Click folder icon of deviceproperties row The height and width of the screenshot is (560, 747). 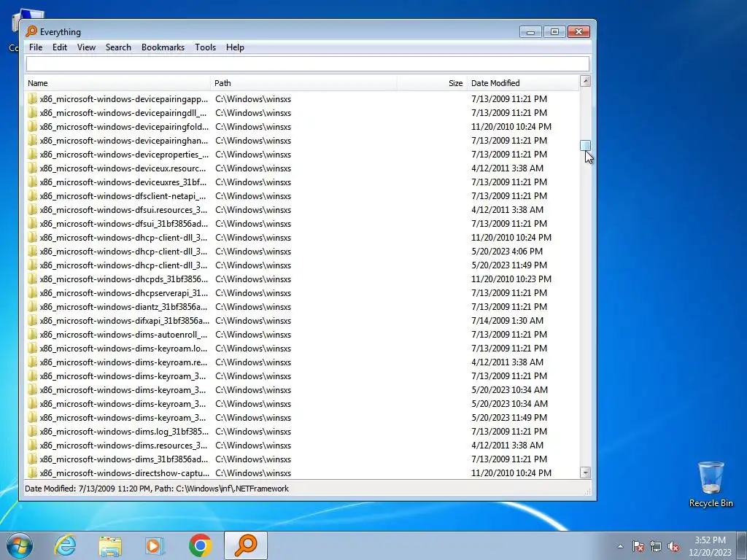(32, 155)
